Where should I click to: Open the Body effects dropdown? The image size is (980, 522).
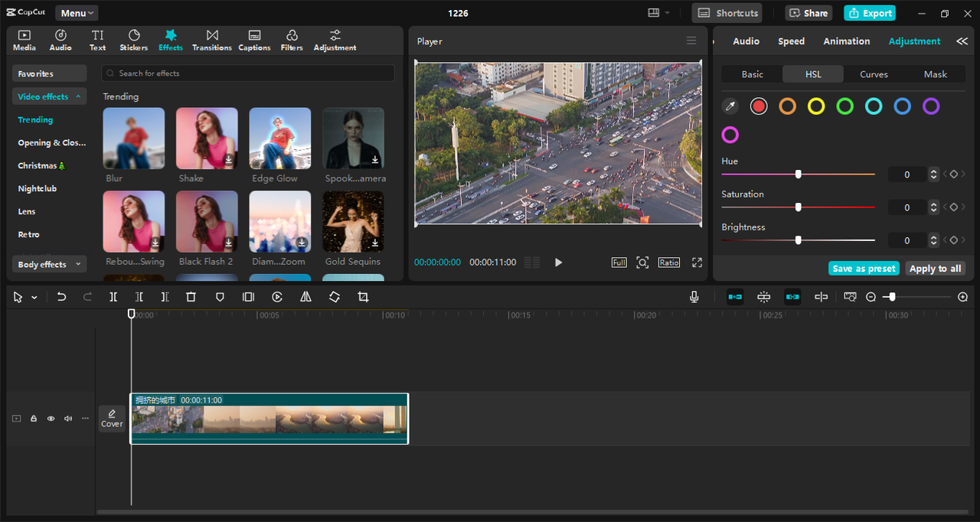pos(49,263)
